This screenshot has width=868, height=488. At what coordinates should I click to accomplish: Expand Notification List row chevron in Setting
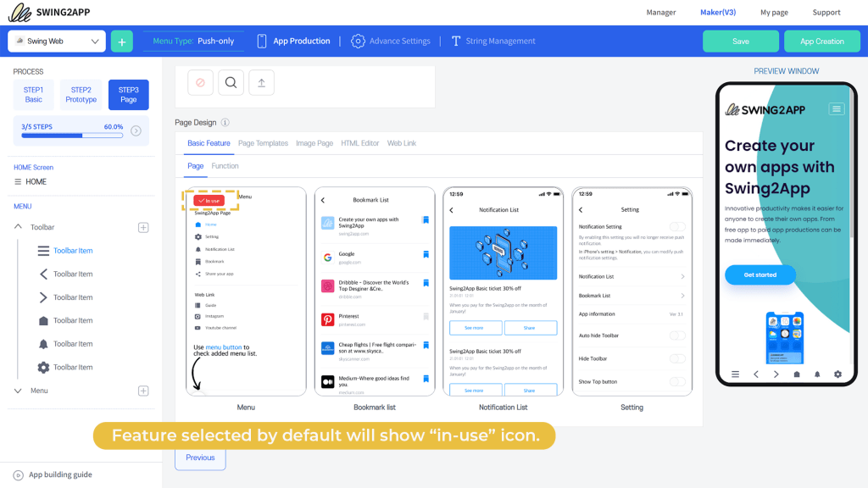tap(682, 277)
